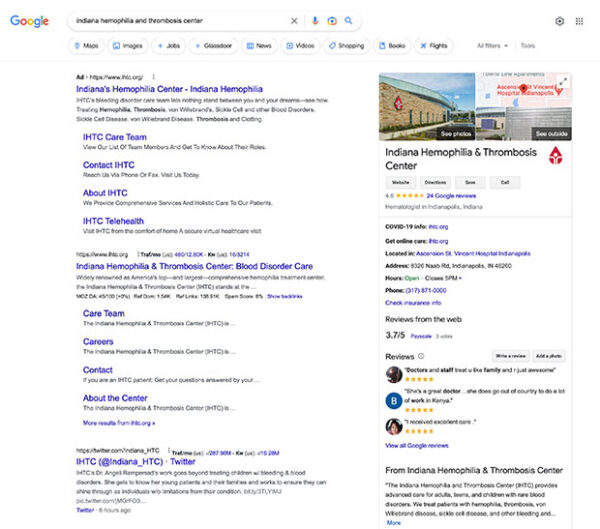Viewport: 600px width, 529px height.
Task: Open the Careers sitelink
Action: pos(98,341)
